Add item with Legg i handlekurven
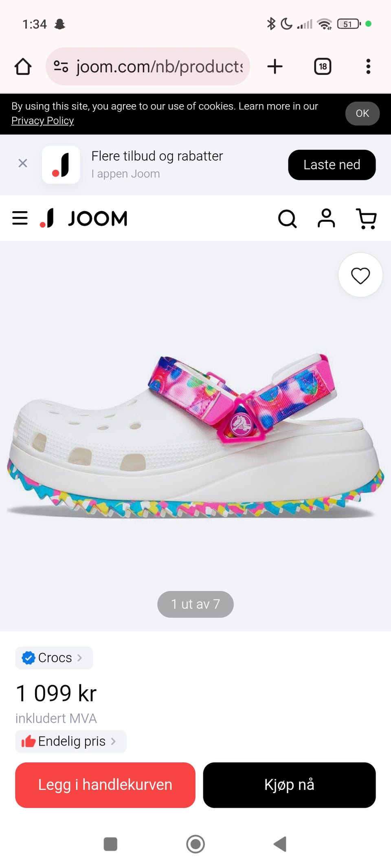Viewport: 391px width, 868px height. click(105, 785)
